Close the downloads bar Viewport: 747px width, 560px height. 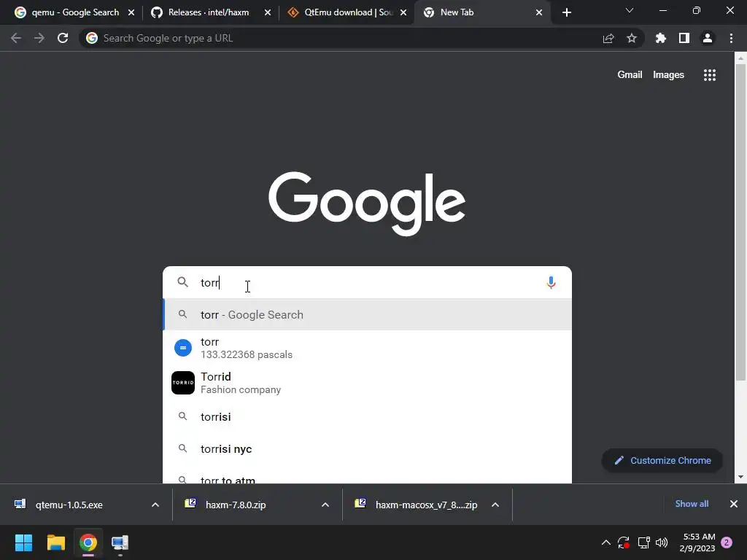(734, 504)
